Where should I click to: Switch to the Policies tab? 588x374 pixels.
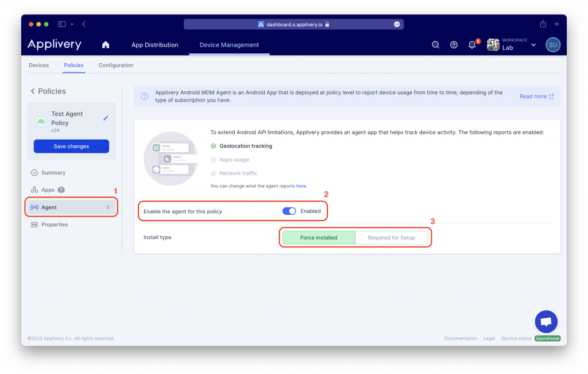pyautogui.click(x=73, y=65)
